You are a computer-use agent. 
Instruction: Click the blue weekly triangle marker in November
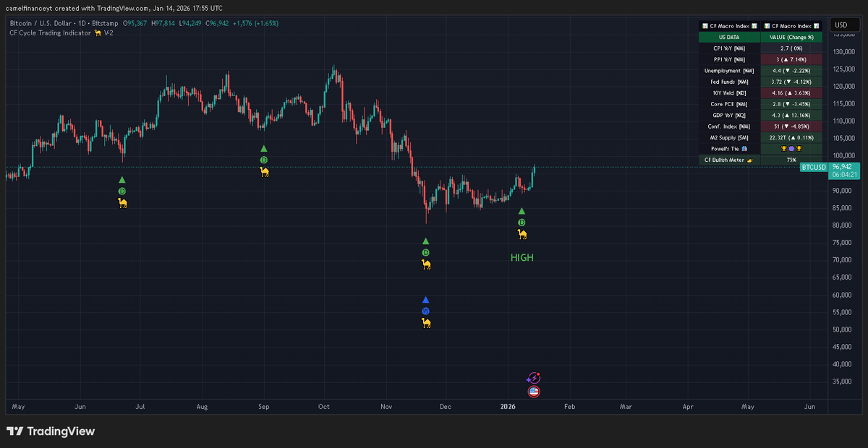click(x=426, y=299)
